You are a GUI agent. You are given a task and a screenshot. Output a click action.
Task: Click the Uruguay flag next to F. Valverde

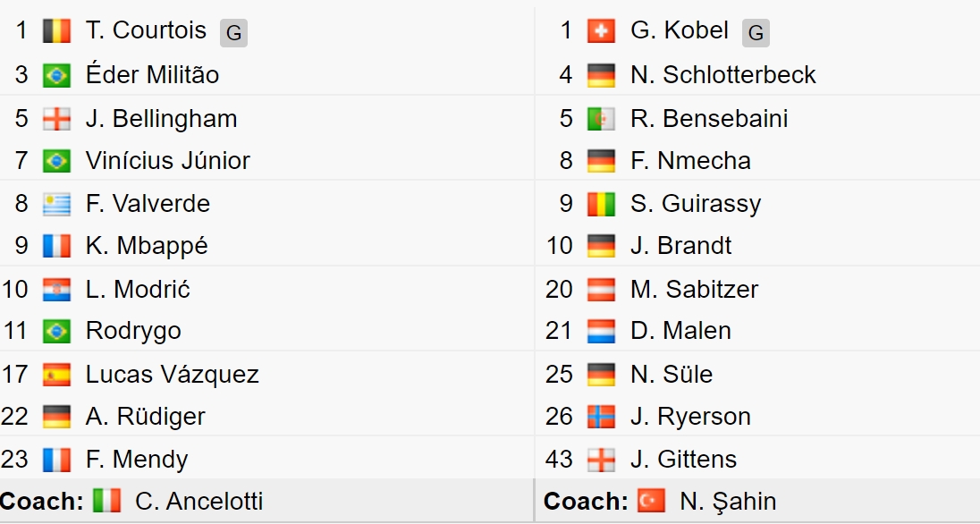pyautogui.click(x=56, y=204)
